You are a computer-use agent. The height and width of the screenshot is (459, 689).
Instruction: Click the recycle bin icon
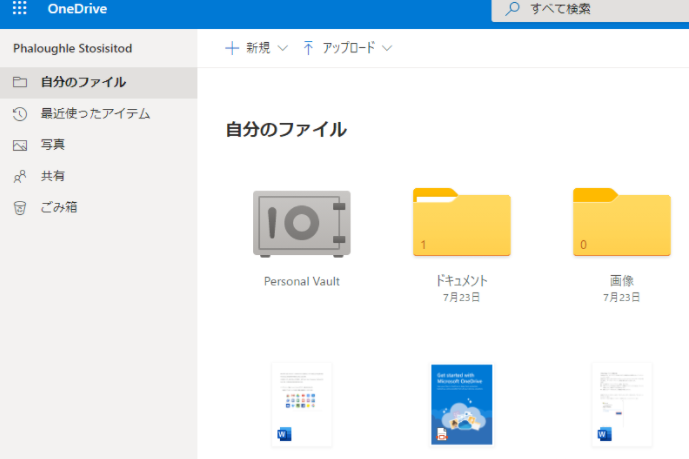20,208
